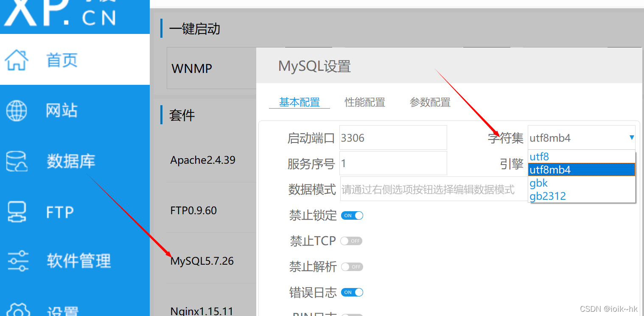Click the MySQL设置 dialog title
Viewport: 644px width, 316px height.
pos(314,66)
